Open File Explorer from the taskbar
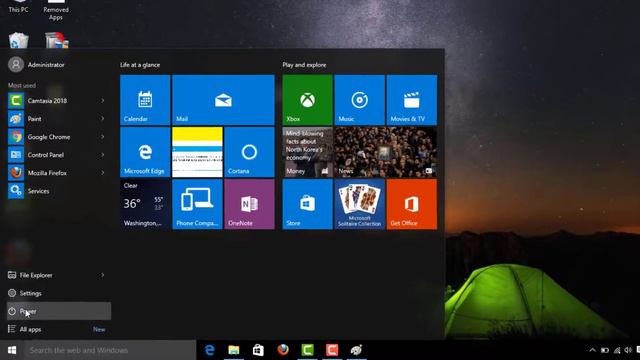640x360 pixels. pyautogui.click(x=234, y=350)
